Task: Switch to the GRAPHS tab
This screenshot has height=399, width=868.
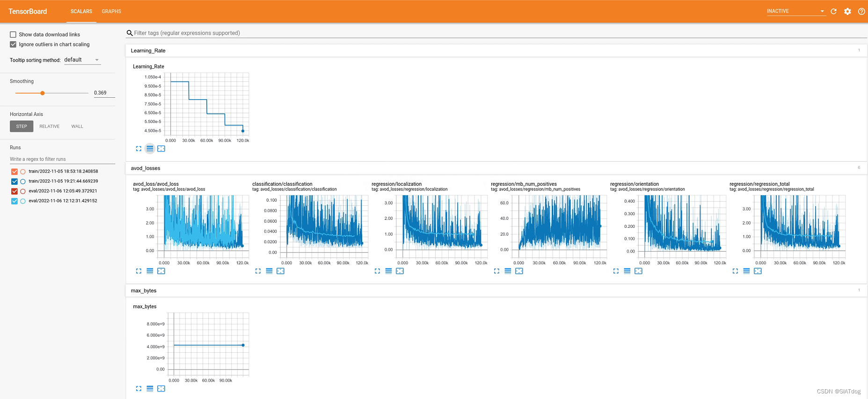Action: 111,11
